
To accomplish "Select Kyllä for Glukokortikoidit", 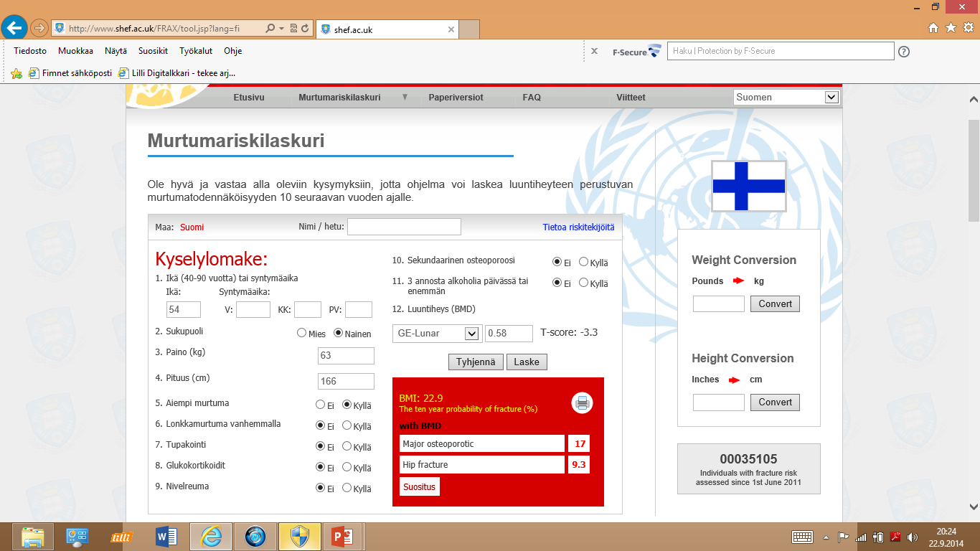I will (x=347, y=467).
